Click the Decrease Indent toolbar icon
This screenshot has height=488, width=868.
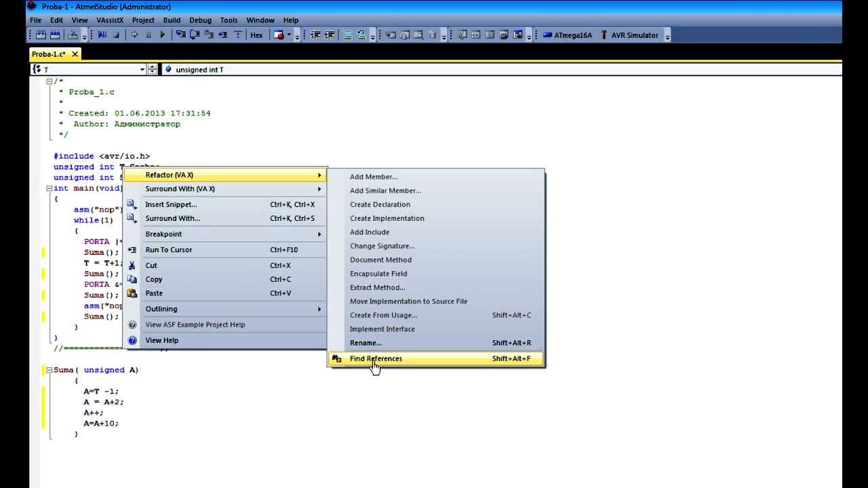point(315,35)
